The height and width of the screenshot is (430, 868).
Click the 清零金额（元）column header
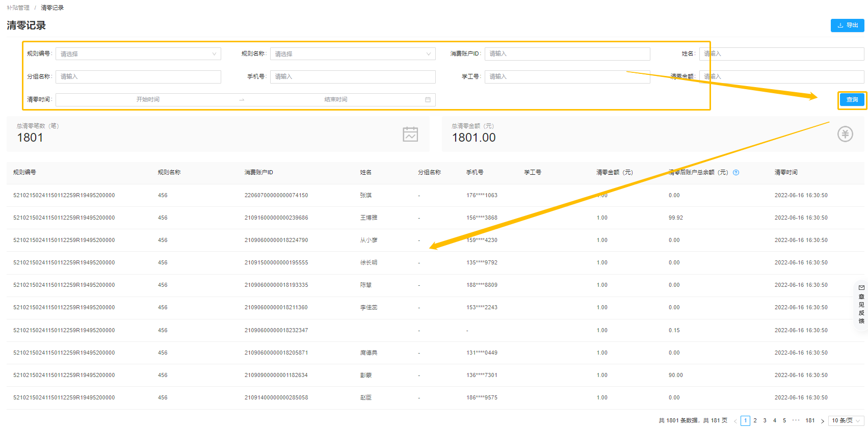(615, 173)
